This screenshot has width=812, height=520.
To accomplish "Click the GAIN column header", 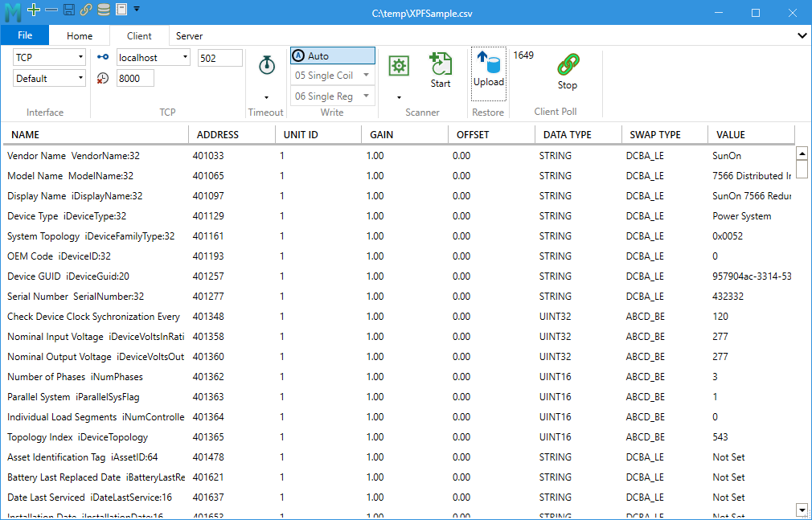I will [405, 135].
